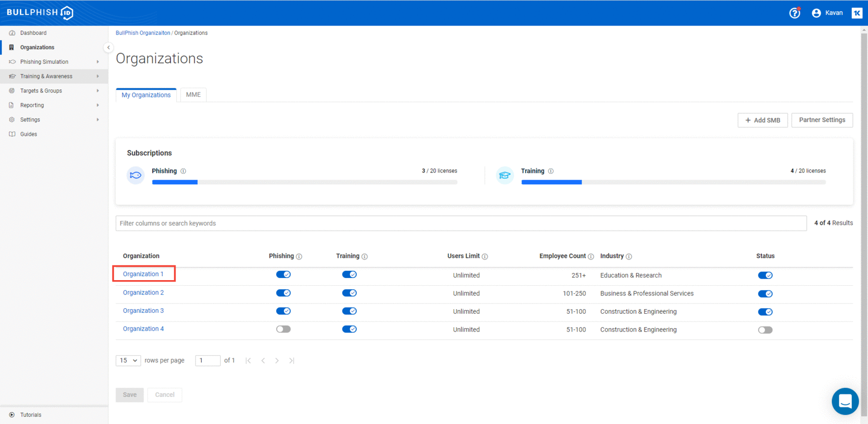The image size is (868, 424).
Task: Toggle Status for Organization 2
Action: [x=765, y=294]
